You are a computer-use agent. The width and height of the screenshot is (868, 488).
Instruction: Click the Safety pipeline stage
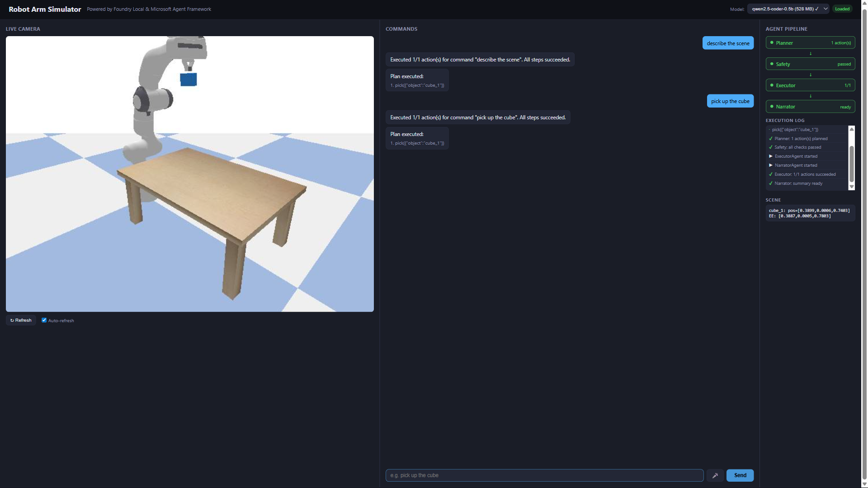pos(810,64)
